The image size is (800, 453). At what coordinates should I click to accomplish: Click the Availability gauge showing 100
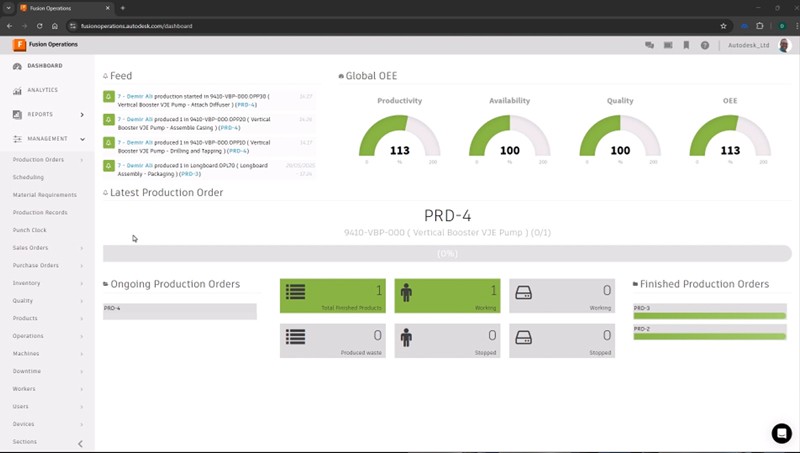510,136
